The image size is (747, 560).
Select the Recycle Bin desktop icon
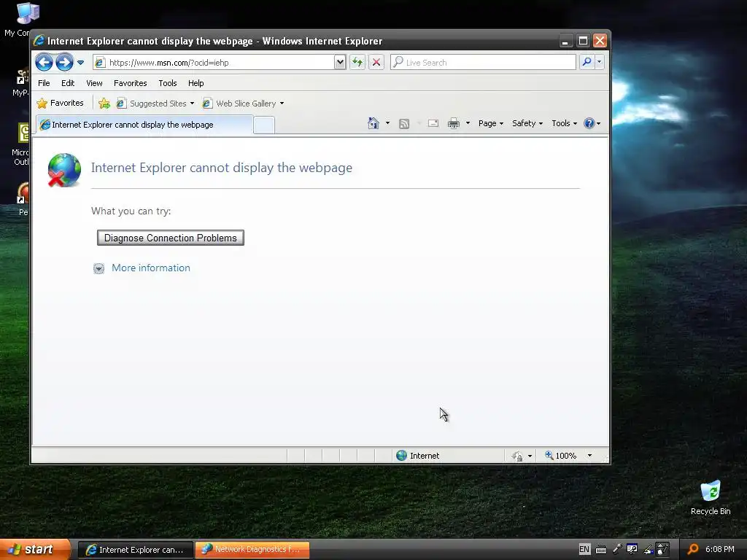click(711, 498)
